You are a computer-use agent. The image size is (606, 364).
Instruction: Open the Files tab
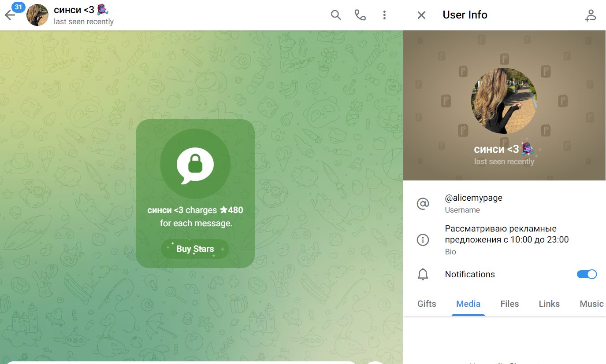pyautogui.click(x=509, y=304)
